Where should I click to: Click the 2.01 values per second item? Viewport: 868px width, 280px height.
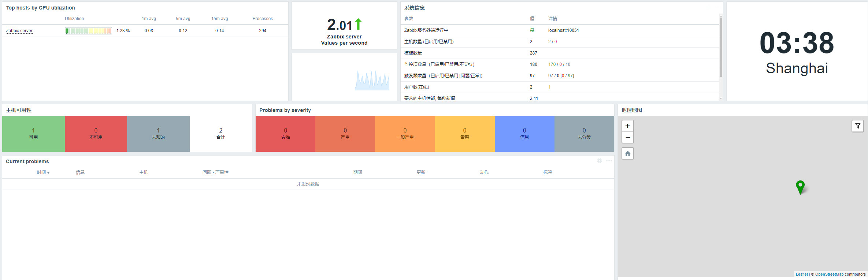[344, 26]
